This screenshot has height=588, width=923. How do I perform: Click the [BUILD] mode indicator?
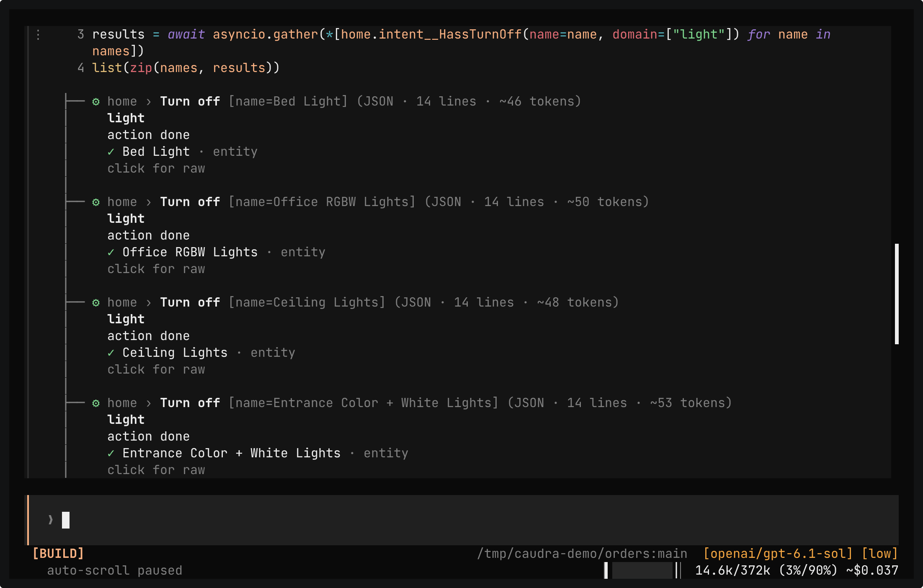pos(58,554)
